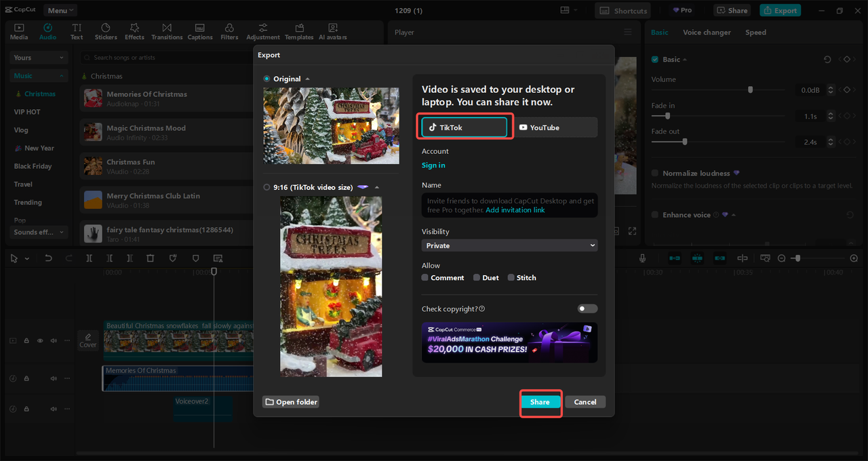Click the search songs or artists field
Image resolution: width=868 pixels, height=461 pixels.
(x=166, y=58)
